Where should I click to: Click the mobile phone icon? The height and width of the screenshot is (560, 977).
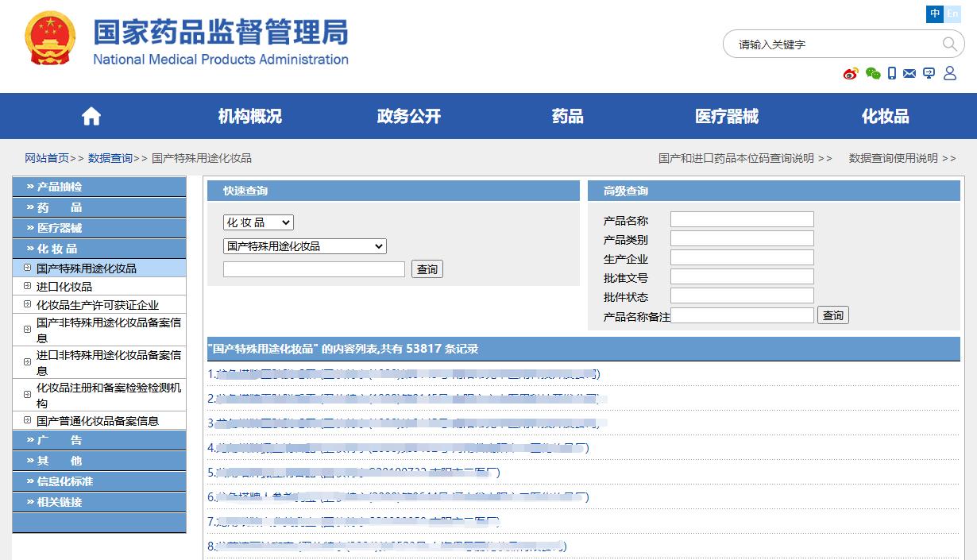[x=892, y=74]
